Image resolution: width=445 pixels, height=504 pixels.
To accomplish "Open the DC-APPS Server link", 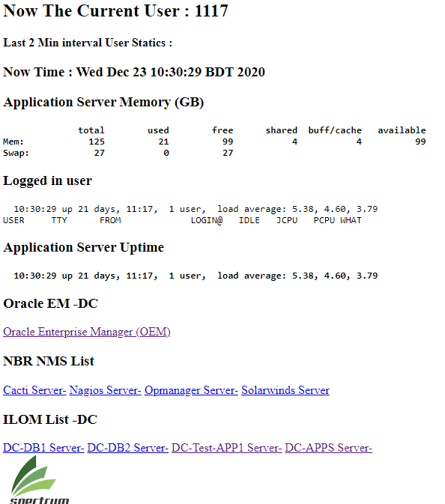I will pyautogui.click(x=329, y=447).
